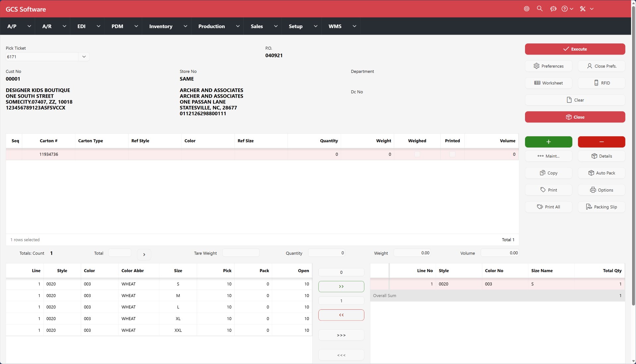
Task: Open the tools wrench icon menu
Action: (583, 9)
